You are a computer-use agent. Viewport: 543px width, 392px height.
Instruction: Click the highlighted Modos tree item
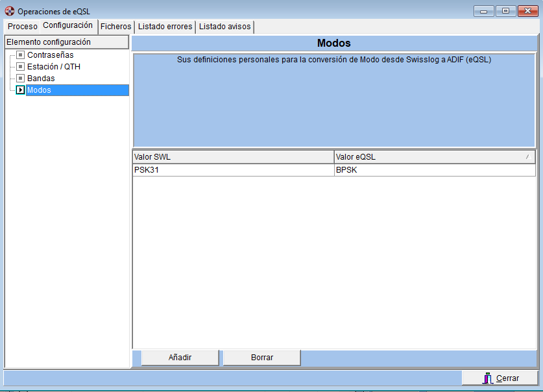39,90
